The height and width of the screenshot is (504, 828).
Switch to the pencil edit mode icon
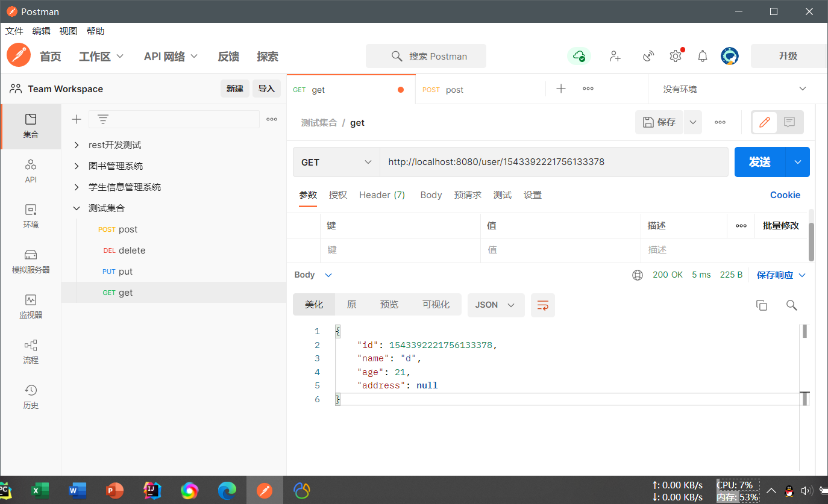(765, 122)
